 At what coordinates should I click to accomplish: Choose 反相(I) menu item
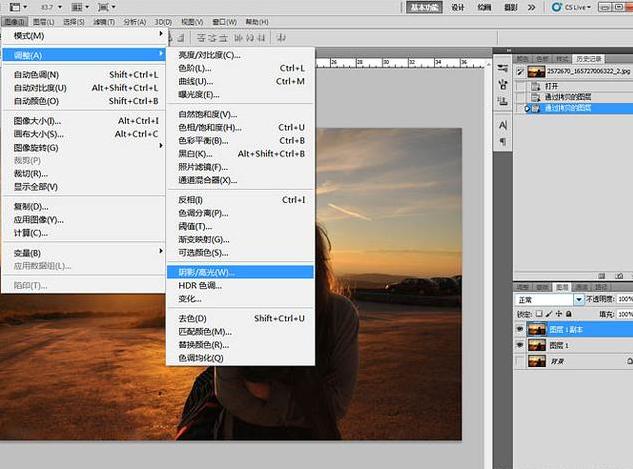(240, 200)
